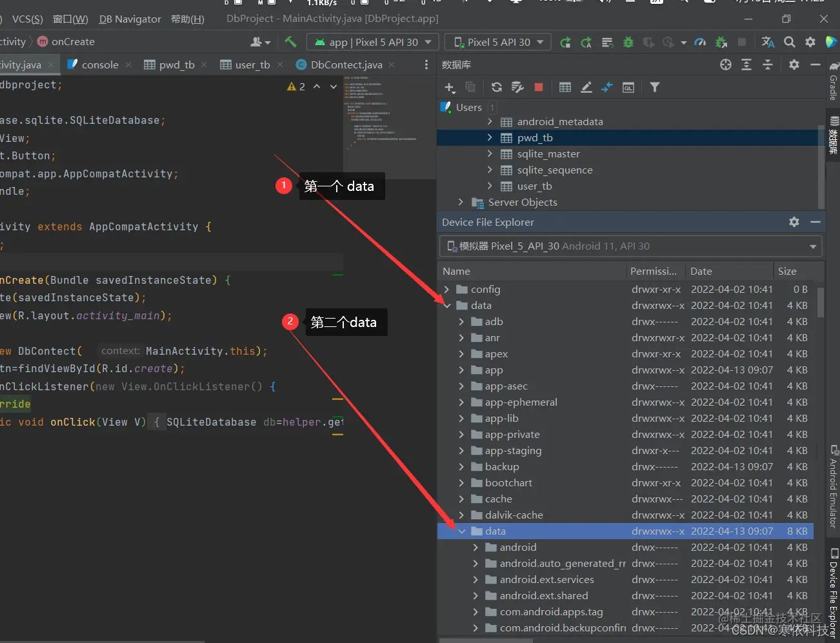Image resolution: width=840 pixels, height=643 pixels.
Task: Hide the database panel with minus icon
Action: pos(815,64)
